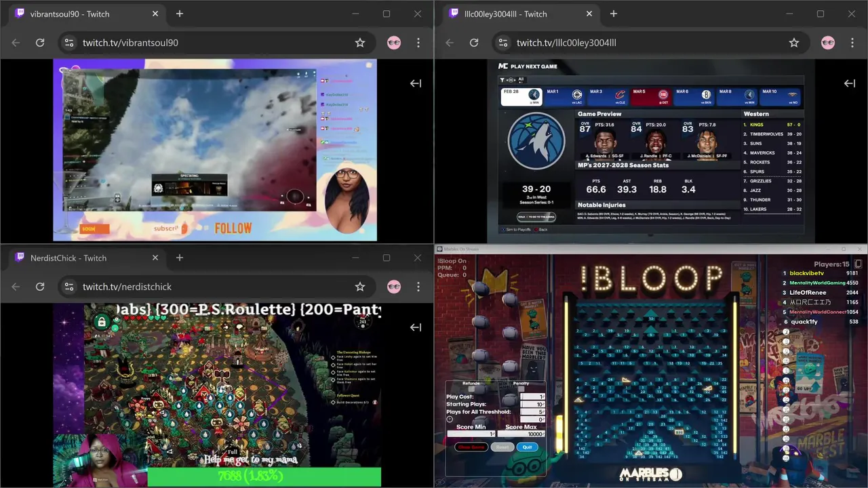Select the NerdistChick - Twitch tab
Image resolution: width=868 pixels, height=488 pixels.
coord(87,258)
